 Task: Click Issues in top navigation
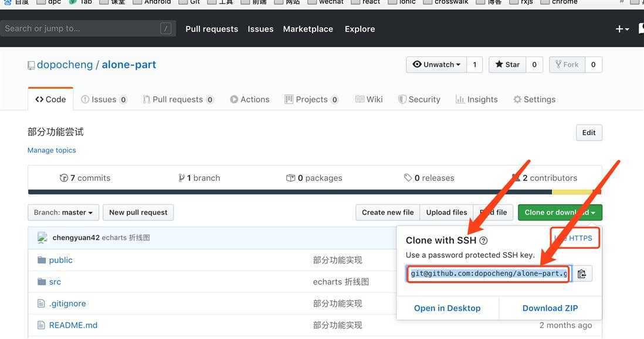(x=260, y=29)
